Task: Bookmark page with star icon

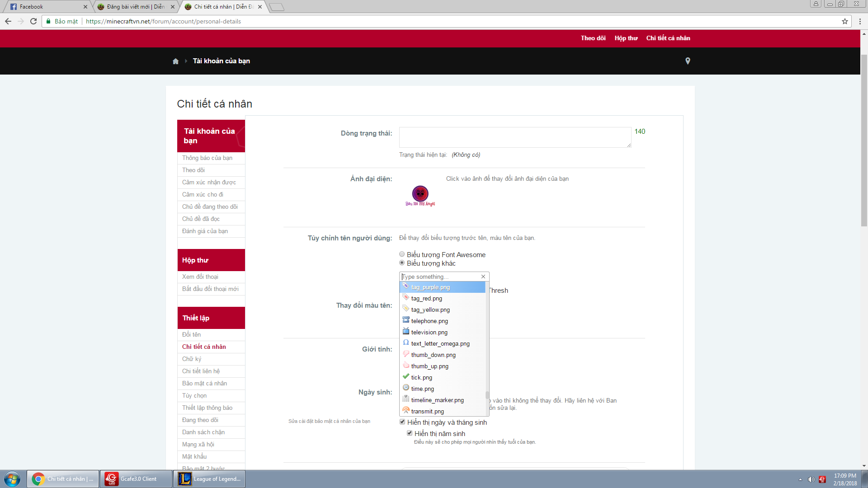Action: pos(844,21)
